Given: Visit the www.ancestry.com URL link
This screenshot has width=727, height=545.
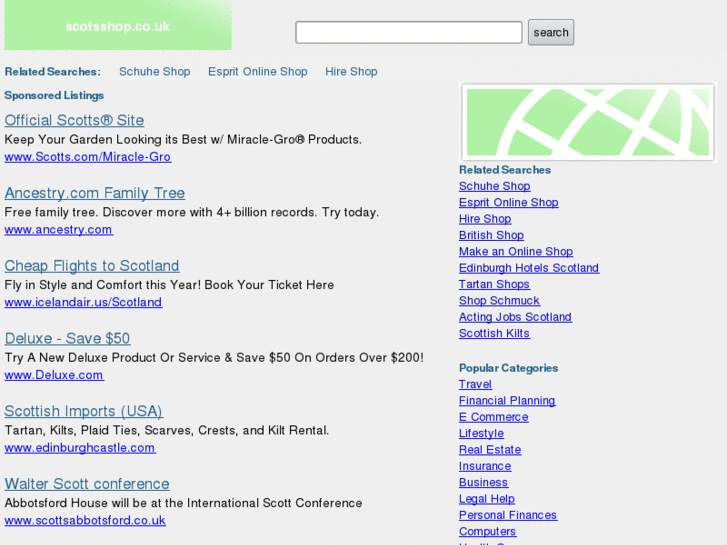Looking at the screenshot, I should 58,230.
